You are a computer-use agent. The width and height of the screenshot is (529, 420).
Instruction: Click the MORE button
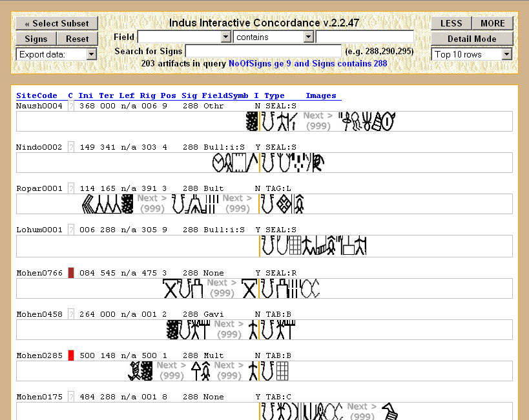[x=493, y=23]
